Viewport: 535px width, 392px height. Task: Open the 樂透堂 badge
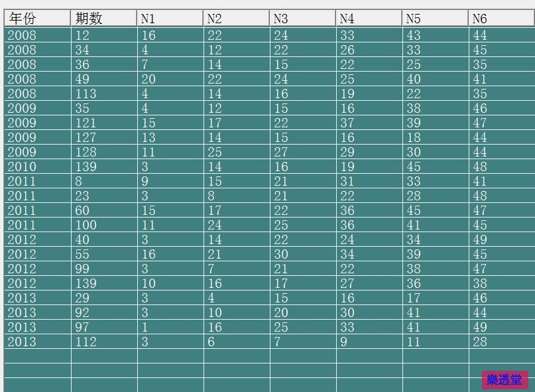(x=505, y=380)
